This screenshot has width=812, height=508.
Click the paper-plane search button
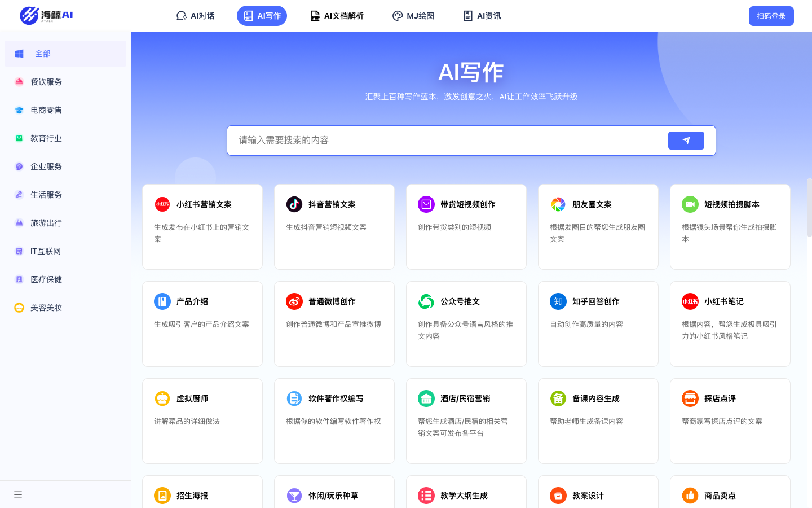[686, 141]
